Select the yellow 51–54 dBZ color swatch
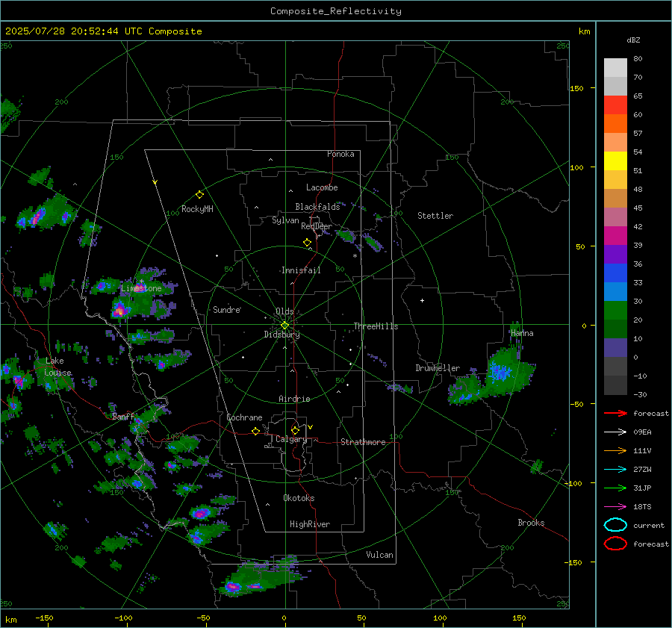672x628 pixels. coord(615,161)
